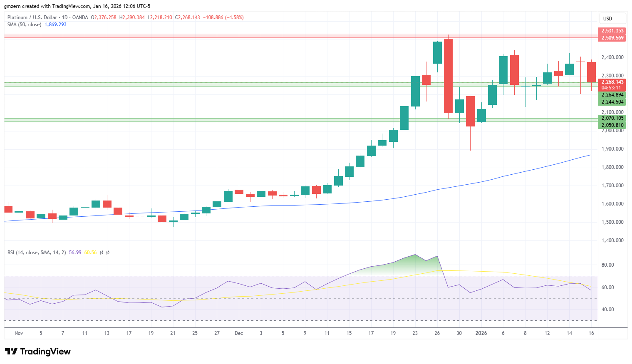632x364 pixels.
Task: Click the TradingView logo at bottom
Action: click(38, 352)
